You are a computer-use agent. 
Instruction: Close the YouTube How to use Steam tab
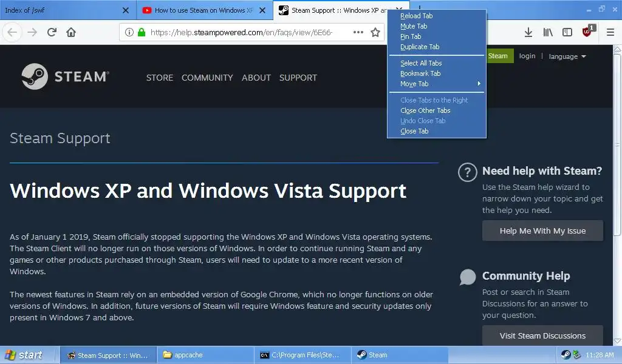[262, 10]
